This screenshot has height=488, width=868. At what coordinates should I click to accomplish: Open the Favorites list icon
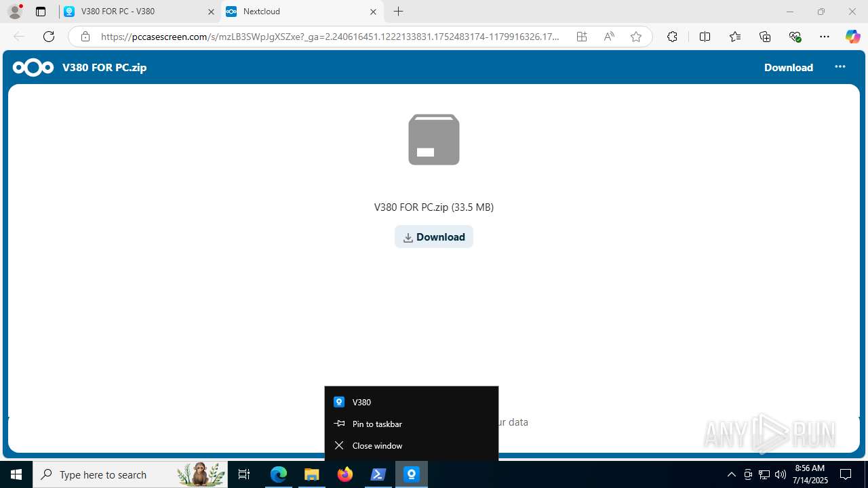click(x=735, y=37)
